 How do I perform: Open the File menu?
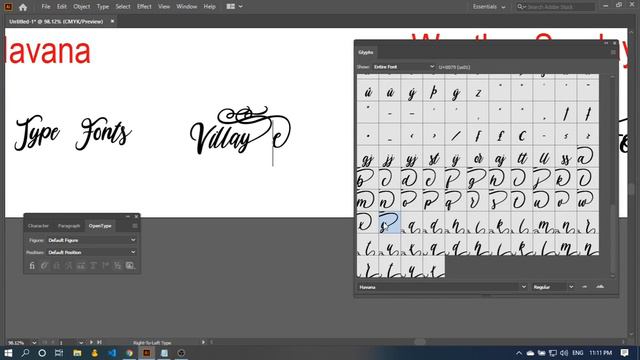click(x=46, y=7)
